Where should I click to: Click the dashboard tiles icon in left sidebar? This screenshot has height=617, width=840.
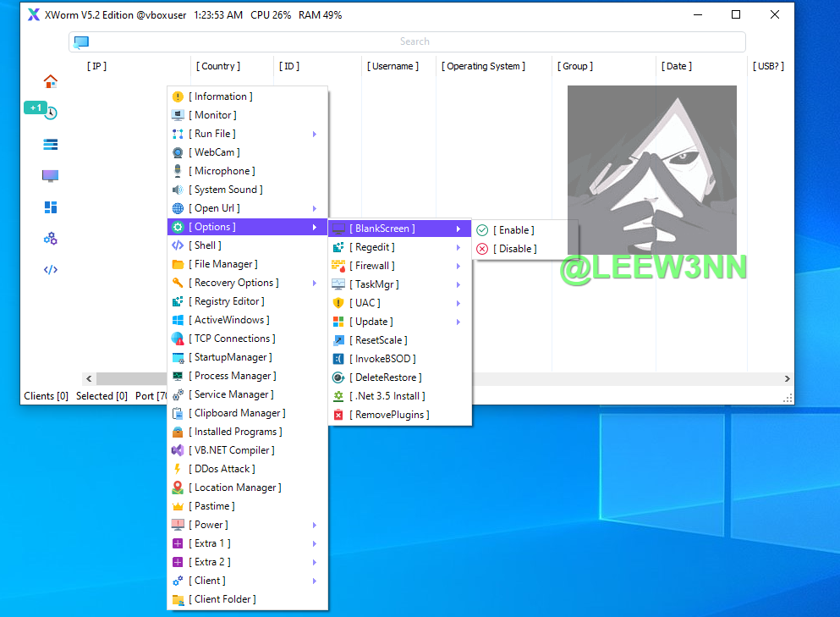click(51, 207)
